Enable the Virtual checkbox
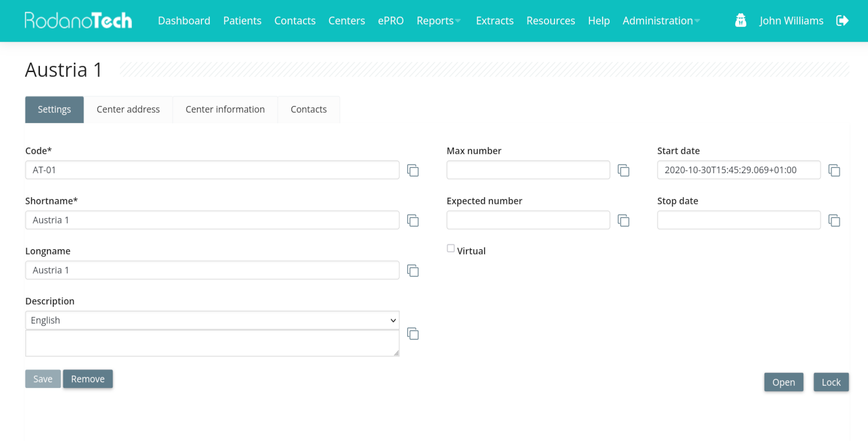 [451, 249]
